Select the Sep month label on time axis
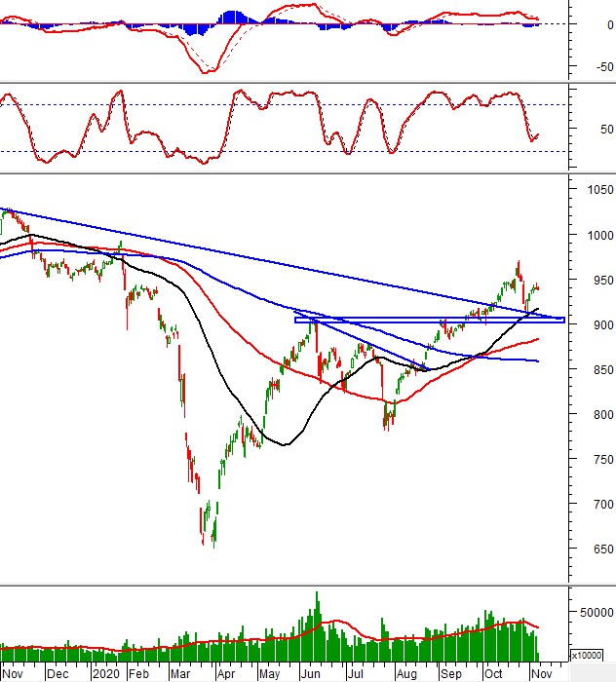Screen dimensions: 616x682 [x=449, y=673]
